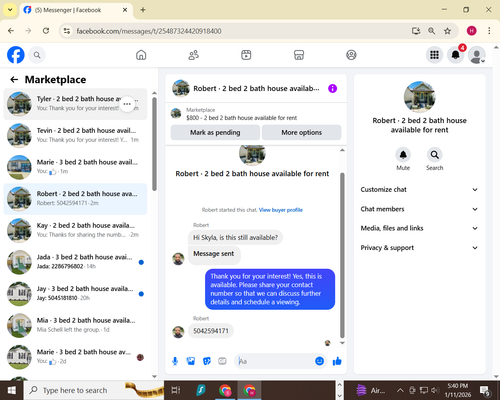Click the Facebook search magnifier icon
500x400 pixels.
37,55
